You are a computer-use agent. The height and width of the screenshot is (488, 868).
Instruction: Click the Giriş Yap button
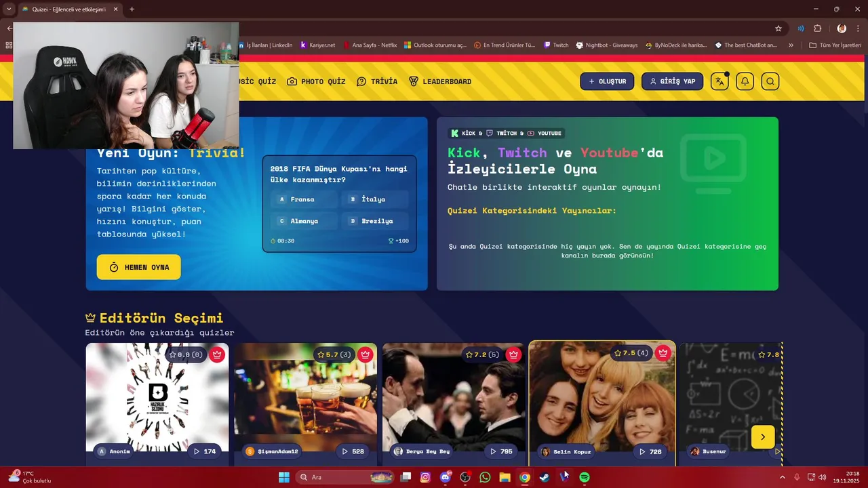[x=672, y=81]
